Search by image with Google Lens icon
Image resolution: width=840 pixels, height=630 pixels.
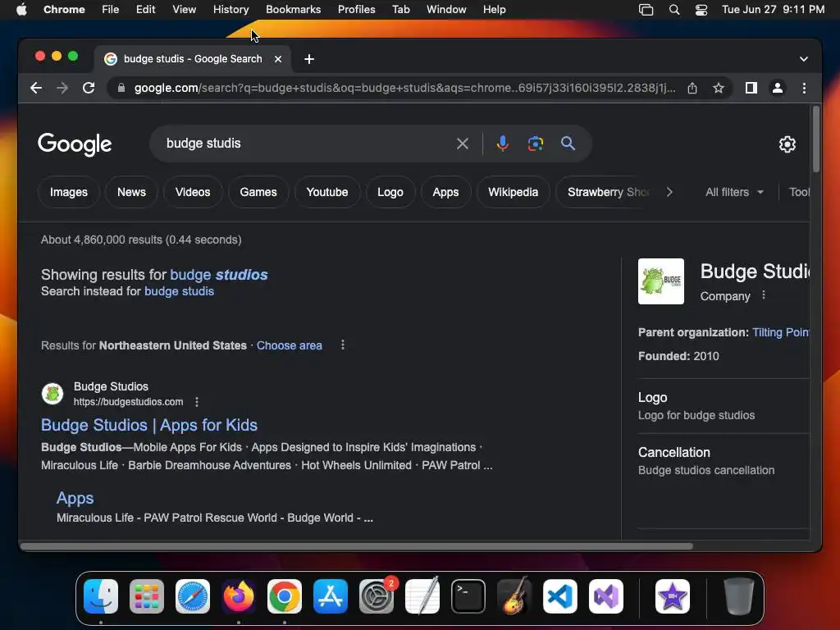[x=535, y=144]
